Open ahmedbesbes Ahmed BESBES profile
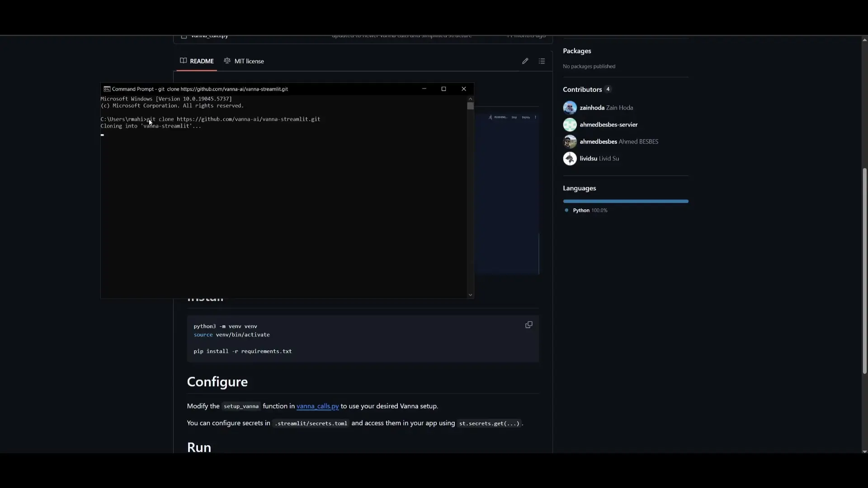The height and width of the screenshot is (488, 868). point(619,141)
